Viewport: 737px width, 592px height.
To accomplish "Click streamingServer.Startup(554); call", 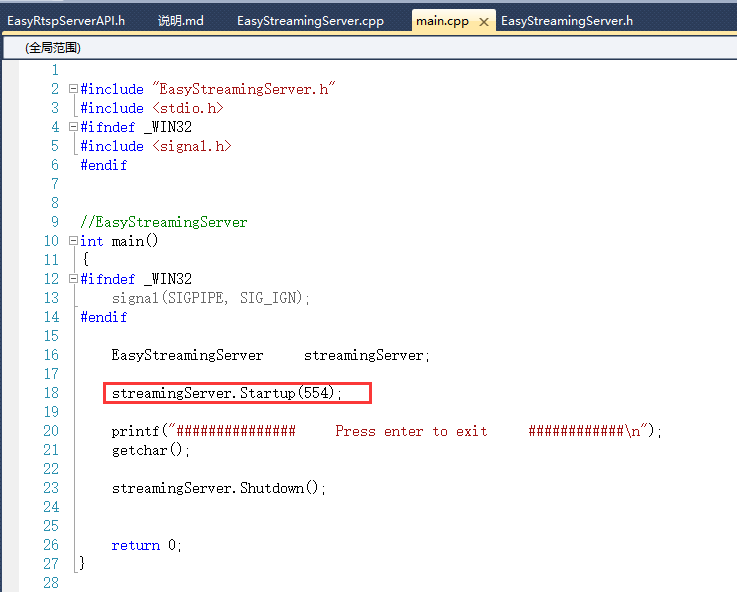I will click(227, 393).
